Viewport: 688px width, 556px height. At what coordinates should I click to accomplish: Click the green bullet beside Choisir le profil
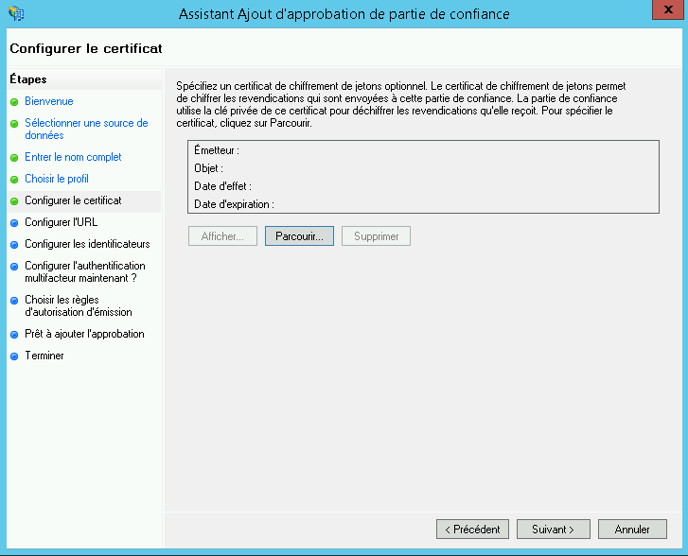click(14, 179)
